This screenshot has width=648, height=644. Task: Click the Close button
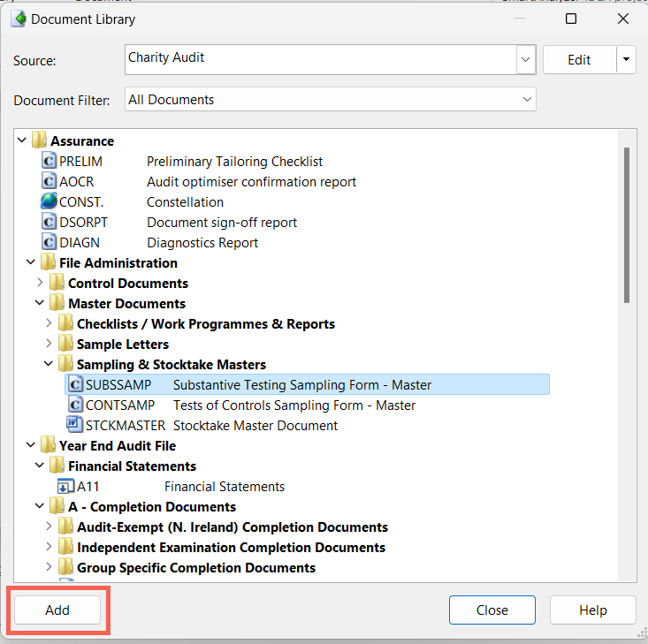492,610
